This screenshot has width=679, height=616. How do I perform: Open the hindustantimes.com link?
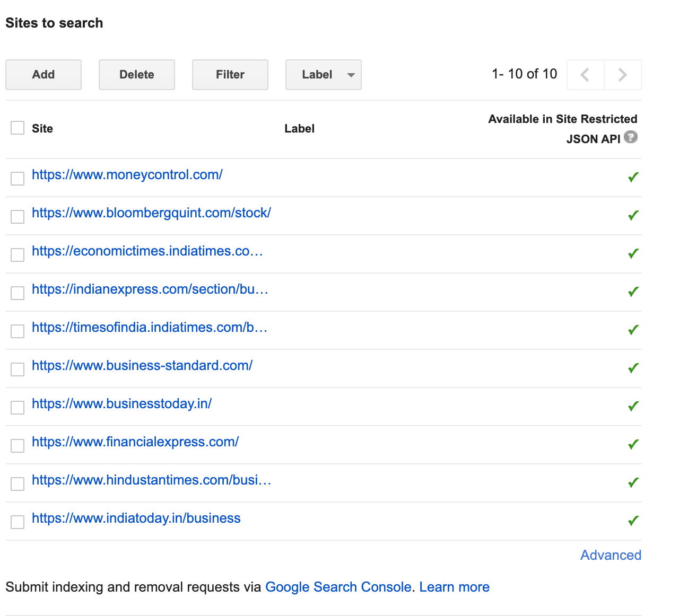click(x=152, y=480)
